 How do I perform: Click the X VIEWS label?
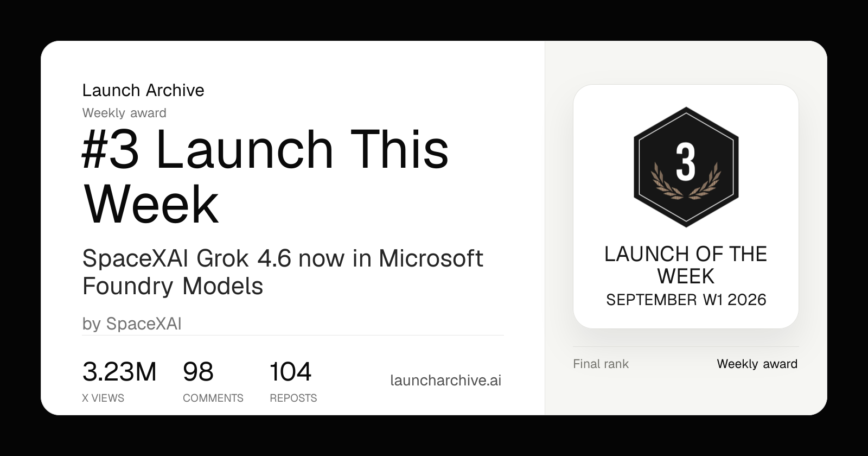(x=103, y=398)
